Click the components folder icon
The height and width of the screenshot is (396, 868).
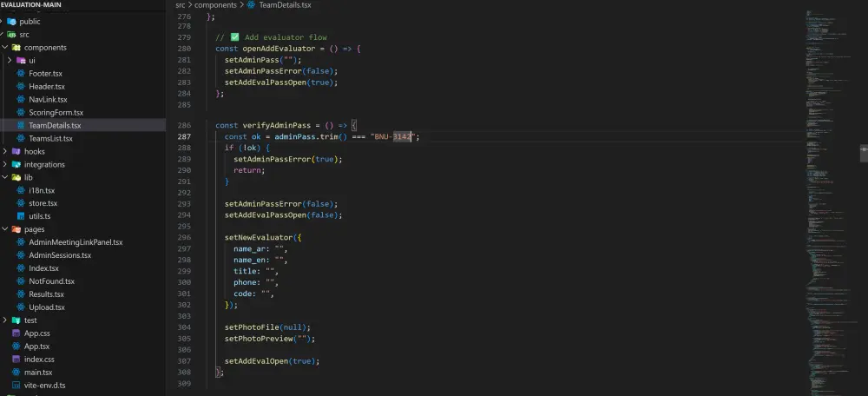coord(16,48)
